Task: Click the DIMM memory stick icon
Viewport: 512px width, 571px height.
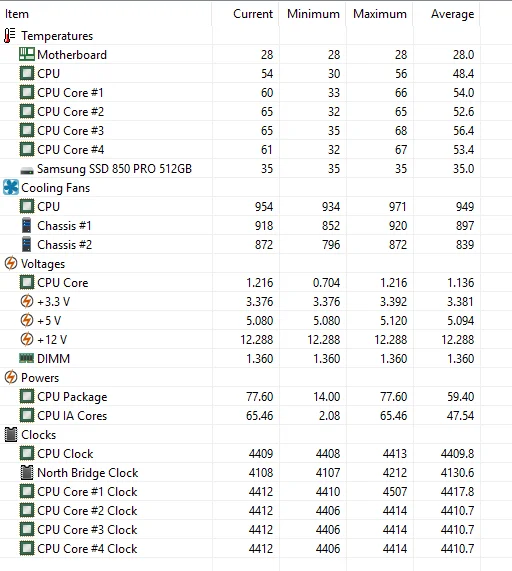Action: [x=27, y=358]
